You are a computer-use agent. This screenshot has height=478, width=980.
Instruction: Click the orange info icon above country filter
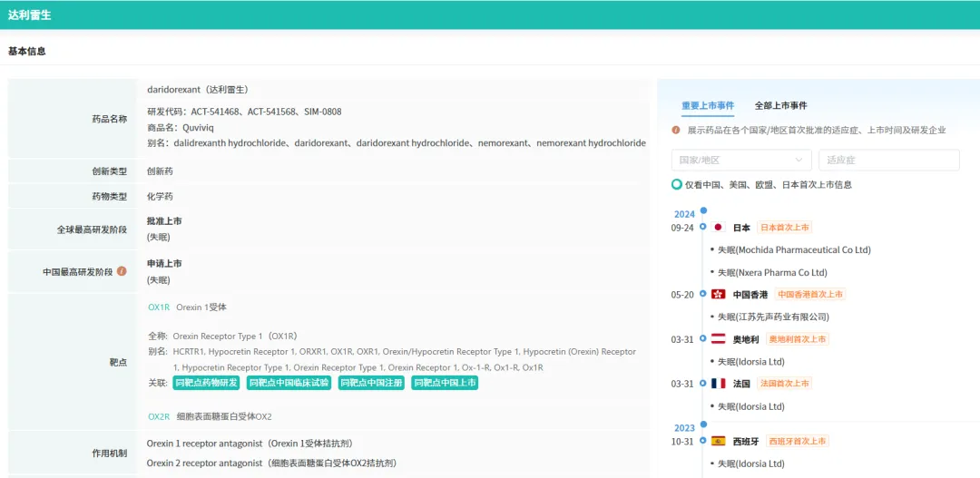676,130
